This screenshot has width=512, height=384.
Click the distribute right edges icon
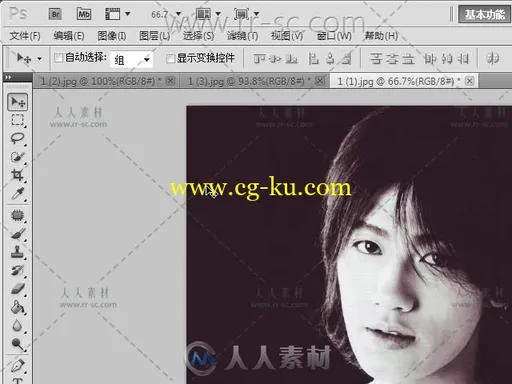(x=463, y=59)
